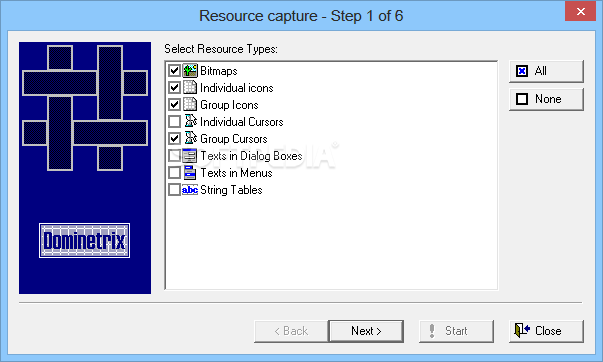Image resolution: width=603 pixels, height=362 pixels.
Task: Select the 'Individual Cursors' list label
Action: pyautogui.click(x=242, y=122)
